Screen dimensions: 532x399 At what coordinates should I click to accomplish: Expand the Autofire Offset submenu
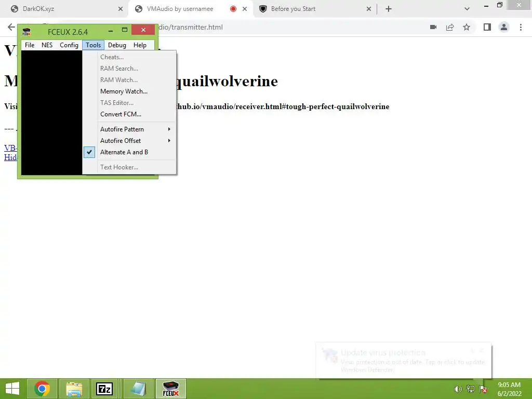[x=129, y=141]
